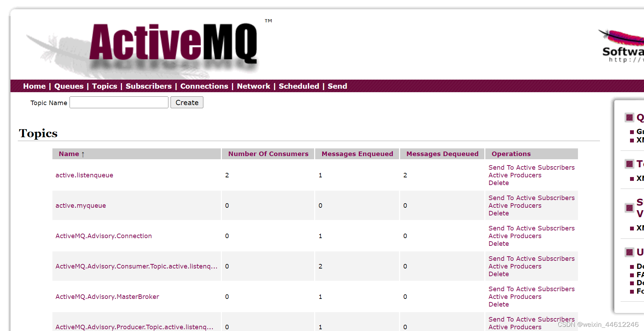Delete the ActiveMQ.Advisory.Connection topic
The width and height of the screenshot is (644, 331).
(499, 243)
